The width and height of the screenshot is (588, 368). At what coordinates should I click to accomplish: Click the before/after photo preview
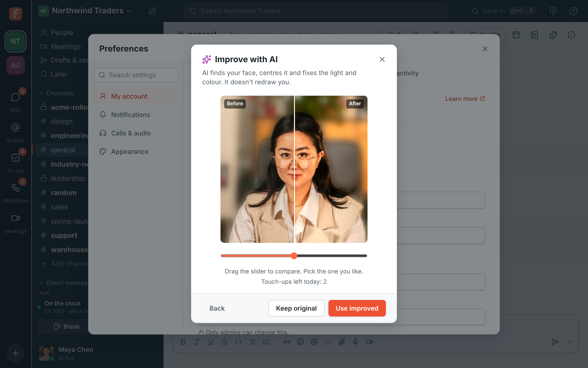(x=294, y=169)
